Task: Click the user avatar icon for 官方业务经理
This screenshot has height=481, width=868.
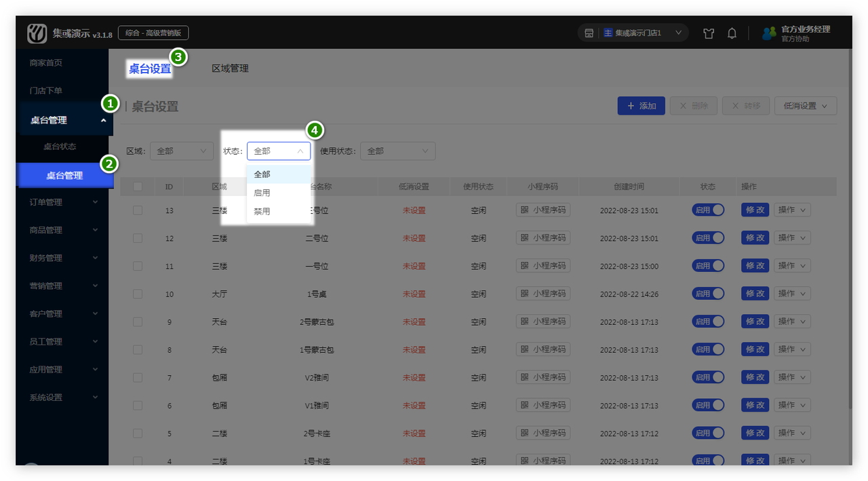Action: click(768, 33)
